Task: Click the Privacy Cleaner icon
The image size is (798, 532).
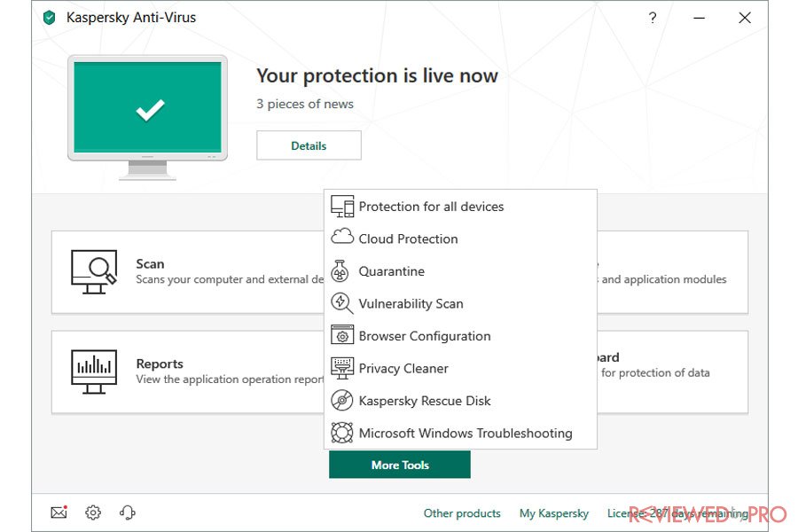Action: click(x=342, y=368)
